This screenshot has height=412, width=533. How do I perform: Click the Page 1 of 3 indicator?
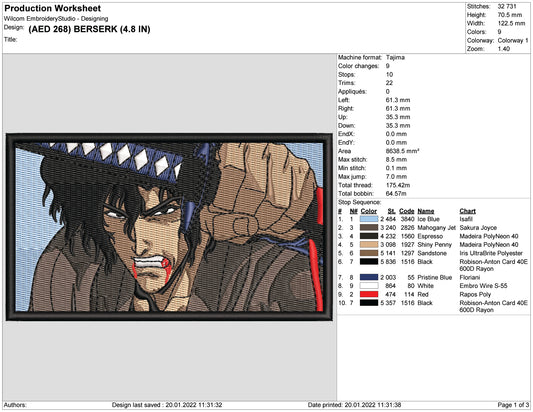(x=513, y=405)
